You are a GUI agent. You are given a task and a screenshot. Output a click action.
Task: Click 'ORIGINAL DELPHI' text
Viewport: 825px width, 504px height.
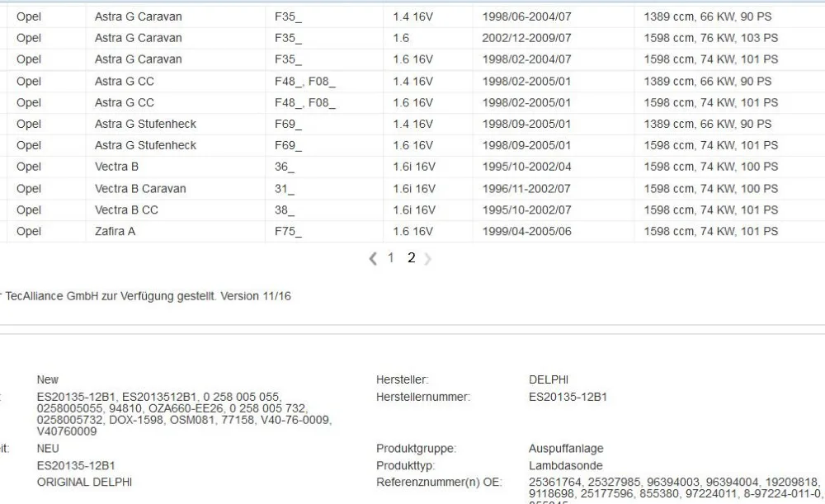84,483
